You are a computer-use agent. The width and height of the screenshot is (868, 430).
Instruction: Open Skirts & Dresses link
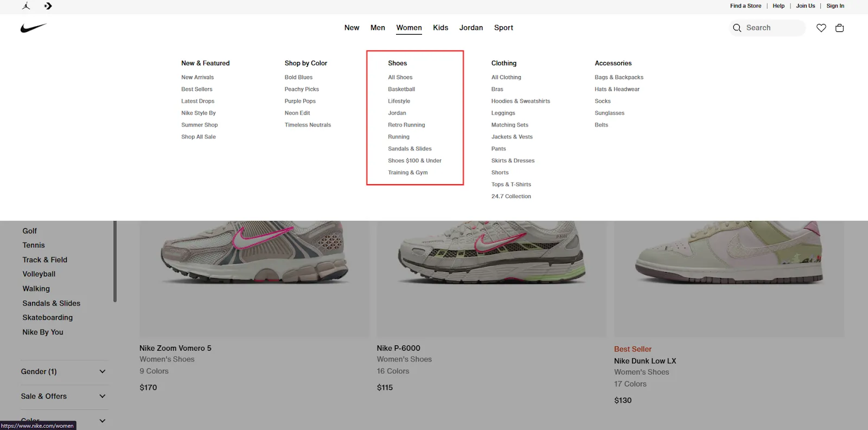pyautogui.click(x=513, y=161)
